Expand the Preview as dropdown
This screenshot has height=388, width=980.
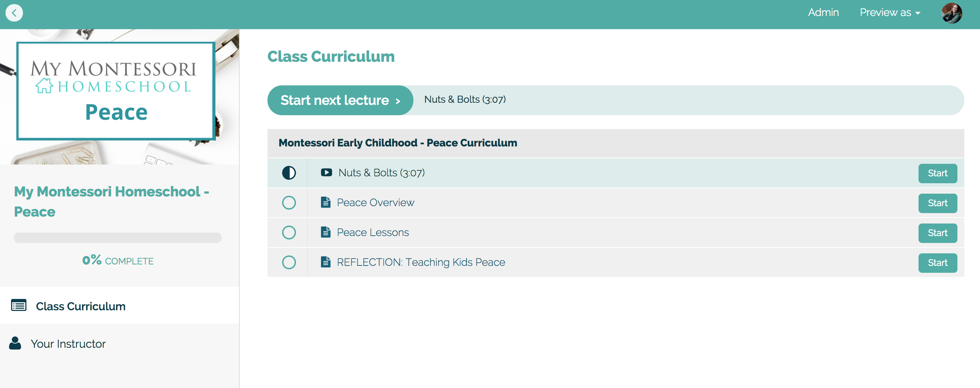click(889, 12)
